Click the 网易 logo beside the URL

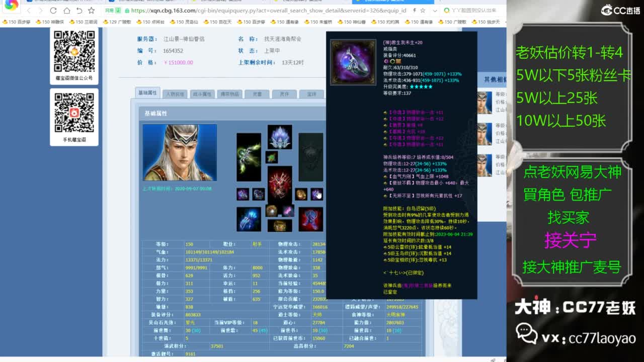[109, 10]
